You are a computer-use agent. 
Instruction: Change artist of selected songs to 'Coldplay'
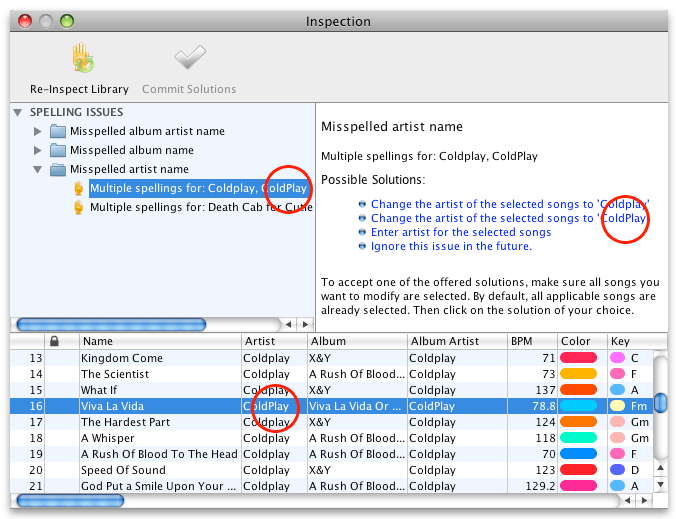click(510, 204)
